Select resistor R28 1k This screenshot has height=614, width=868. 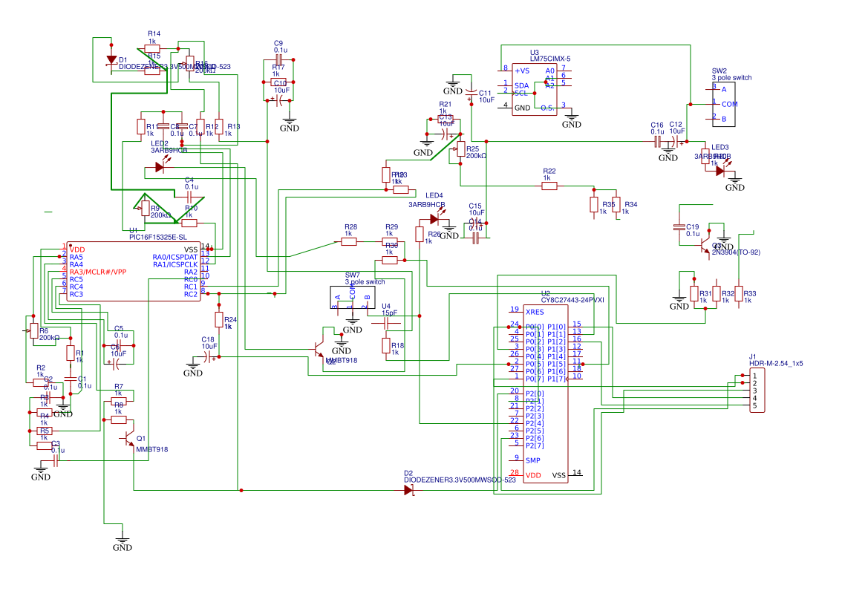point(349,241)
